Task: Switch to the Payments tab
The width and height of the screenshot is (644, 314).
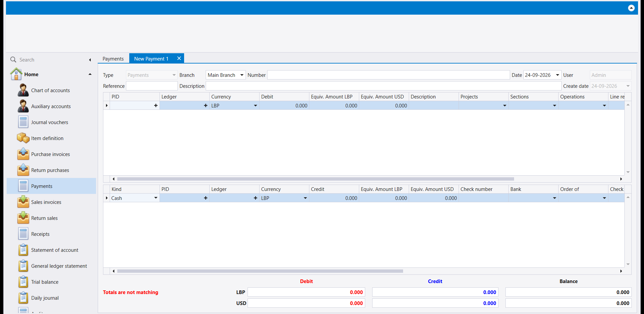Action: tap(113, 59)
